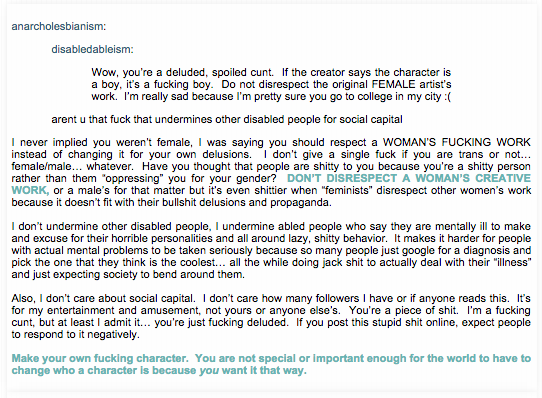The width and height of the screenshot is (542, 398).
Task: Click the teal word "WORK," starting a line
Action: 30,190
